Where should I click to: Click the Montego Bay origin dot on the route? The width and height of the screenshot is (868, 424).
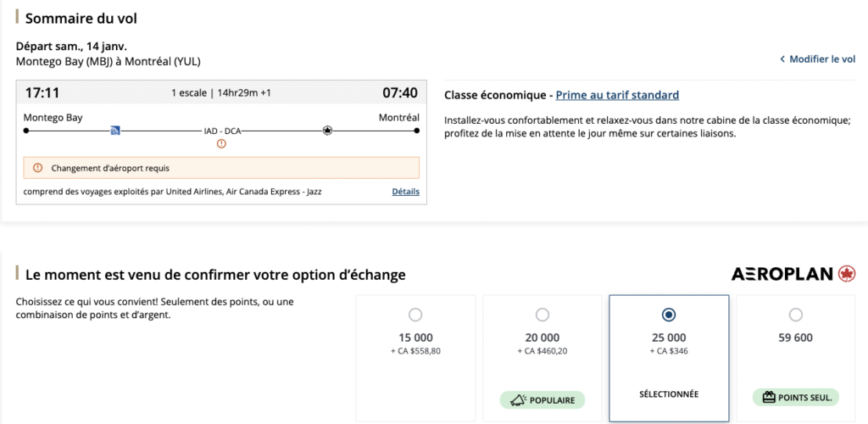[26, 131]
